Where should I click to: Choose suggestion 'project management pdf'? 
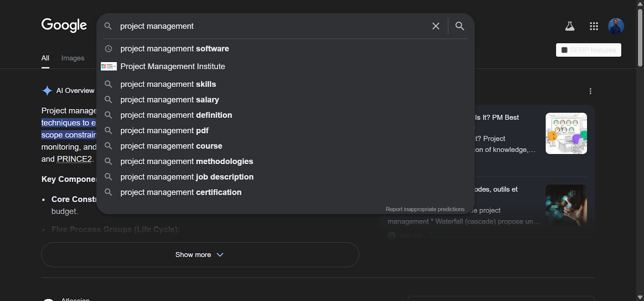[286, 130]
